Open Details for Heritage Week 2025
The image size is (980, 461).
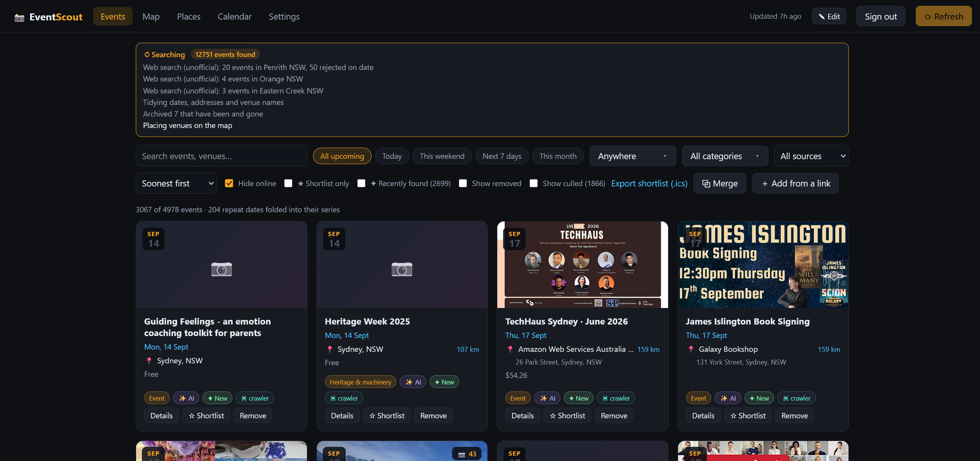342,416
